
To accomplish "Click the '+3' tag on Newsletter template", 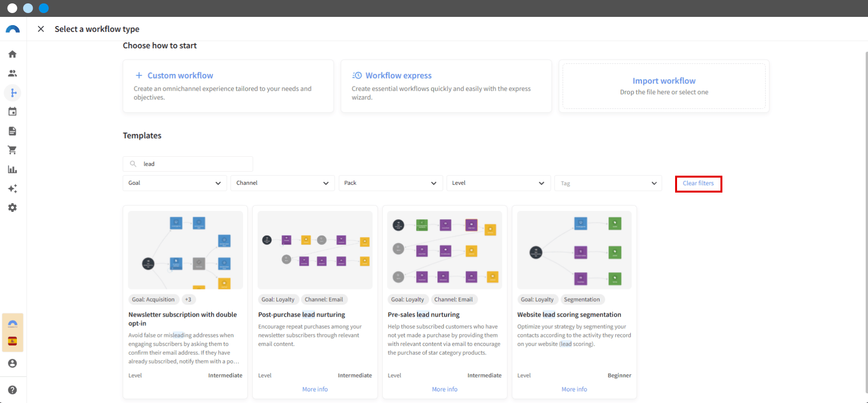I will coord(188,300).
